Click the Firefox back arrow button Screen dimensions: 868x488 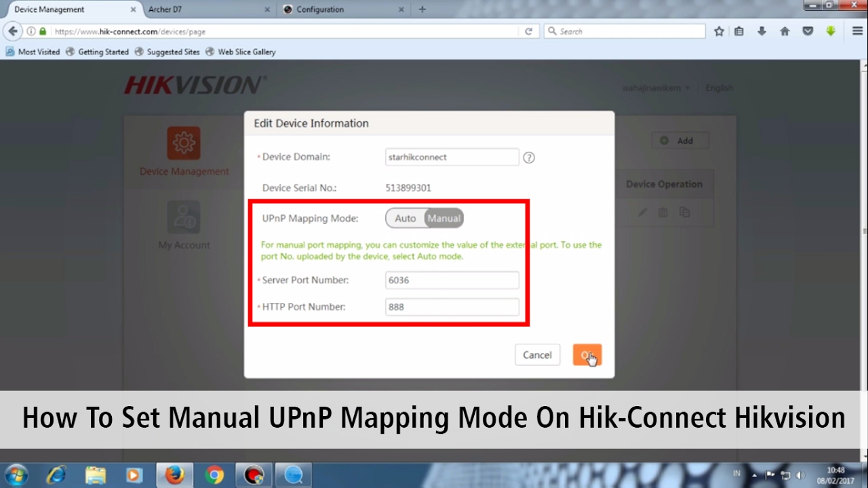click(x=12, y=31)
